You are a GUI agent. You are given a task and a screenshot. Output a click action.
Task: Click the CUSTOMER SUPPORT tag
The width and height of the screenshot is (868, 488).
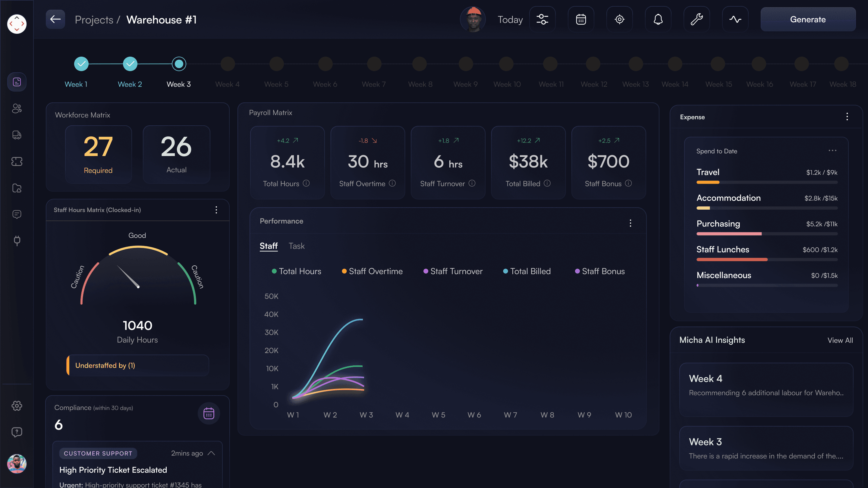[98, 453]
